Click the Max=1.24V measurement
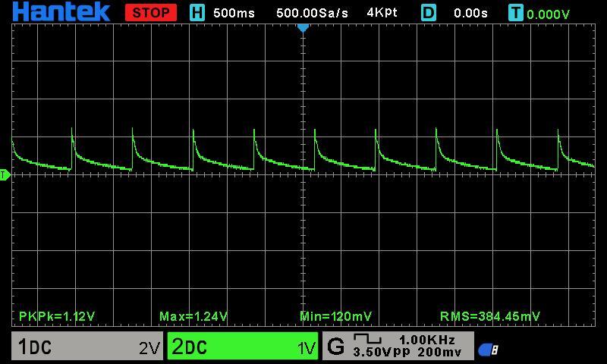Image resolution: width=607 pixels, height=364 pixels. pyautogui.click(x=193, y=316)
